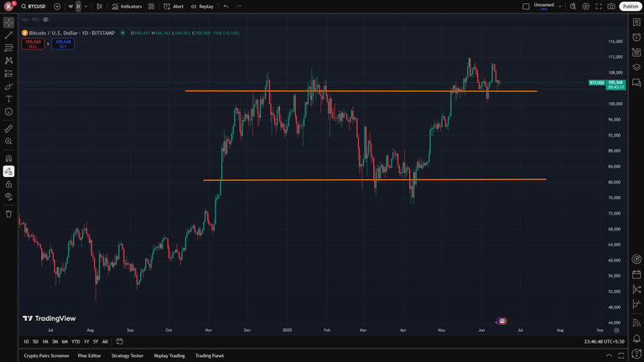Select the upper orange horizontal line
644x362 pixels.
tap(361, 91)
